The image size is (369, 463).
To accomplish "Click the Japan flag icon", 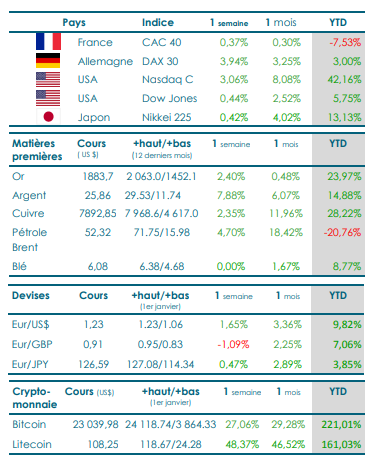I will pos(48,117).
